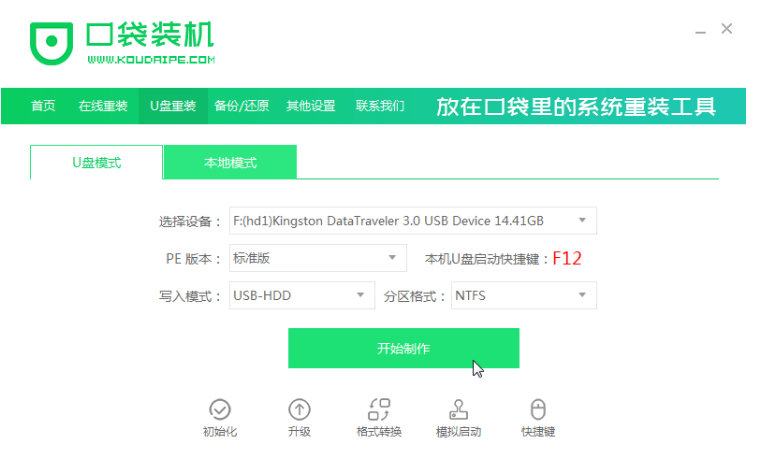The image size is (764, 464).
Task: Open 备份/还原 menu item
Action: click(242, 106)
